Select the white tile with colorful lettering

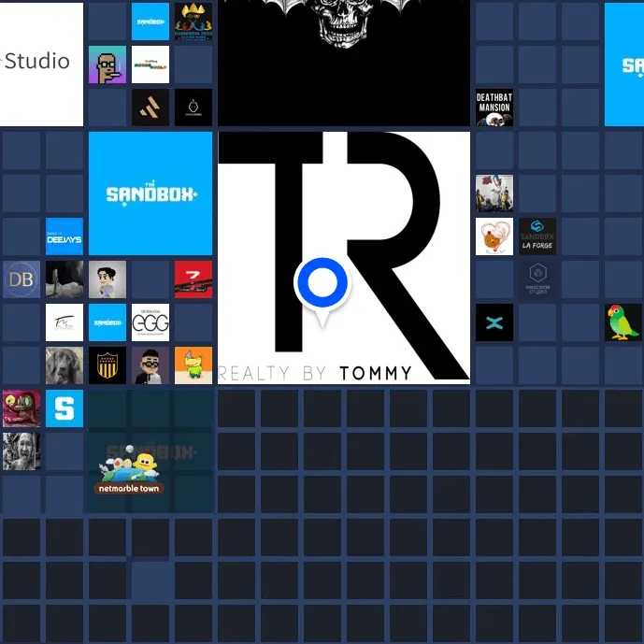pos(150,64)
